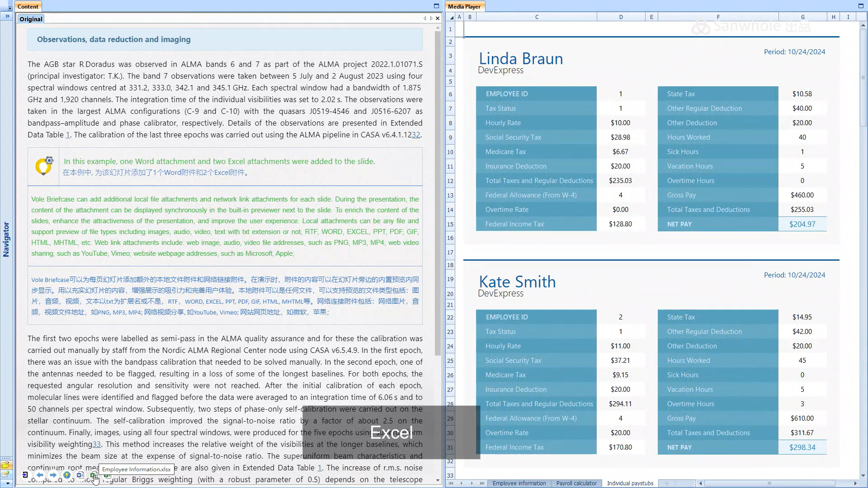Open the sidebar bottom dropdown arrow
The width and height of the screenshot is (868, 488).
click(x=7, y=483)
